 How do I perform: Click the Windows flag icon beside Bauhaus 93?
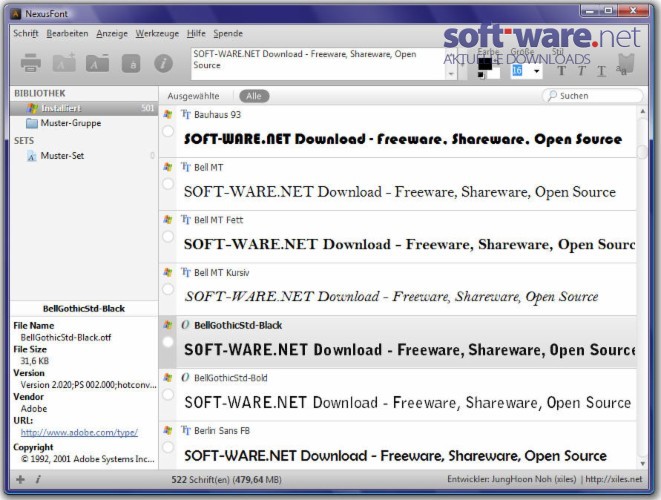167,115
